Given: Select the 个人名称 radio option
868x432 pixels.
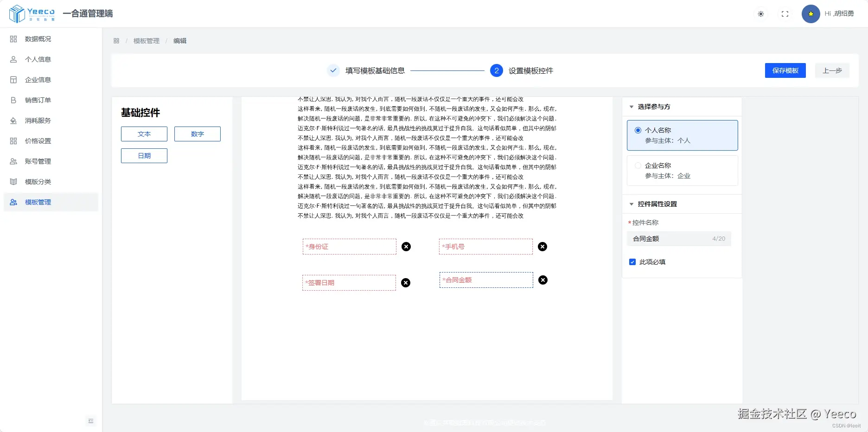Looking at the screenshot, I should click(x=638, y=130).
